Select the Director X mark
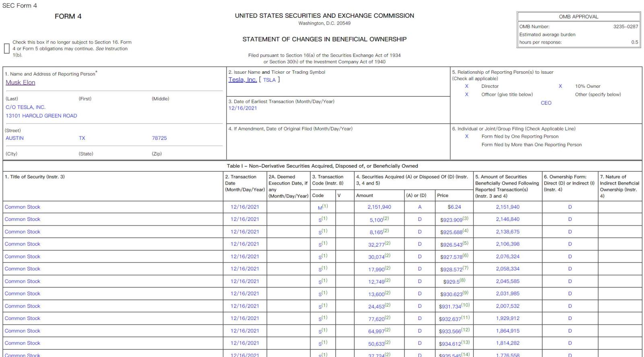 point(466,86)
